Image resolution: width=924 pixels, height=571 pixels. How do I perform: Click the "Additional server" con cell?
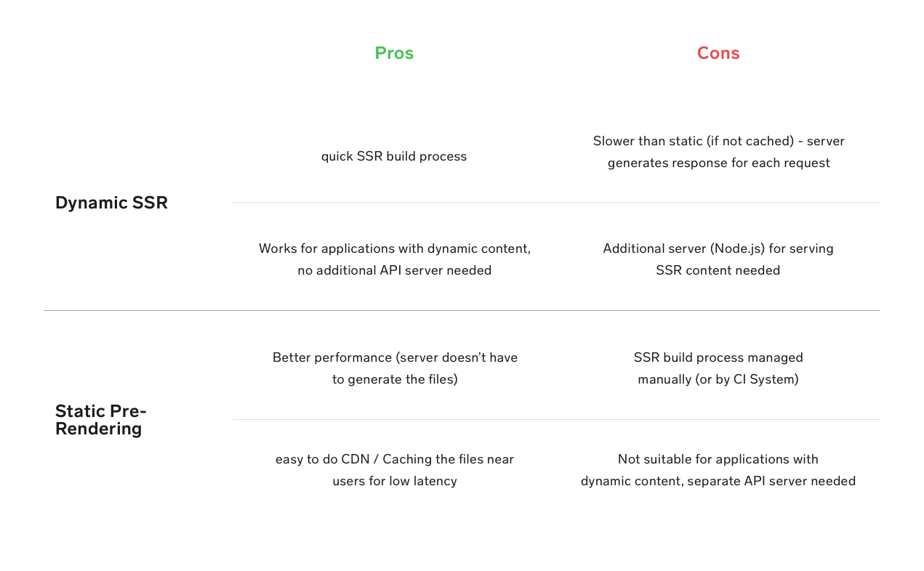pyautogui.click(x=718, y=259)
